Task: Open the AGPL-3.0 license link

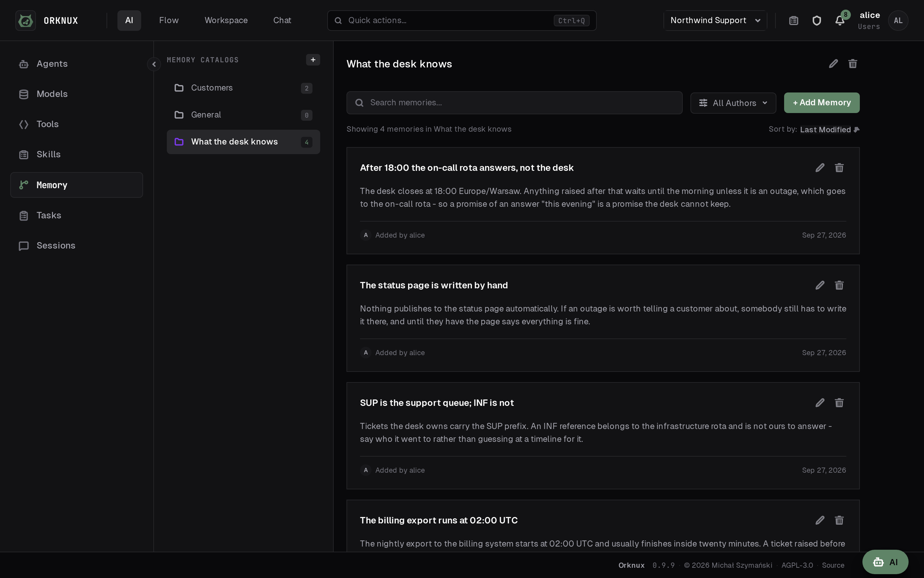Action: click(x=797, y=565)
